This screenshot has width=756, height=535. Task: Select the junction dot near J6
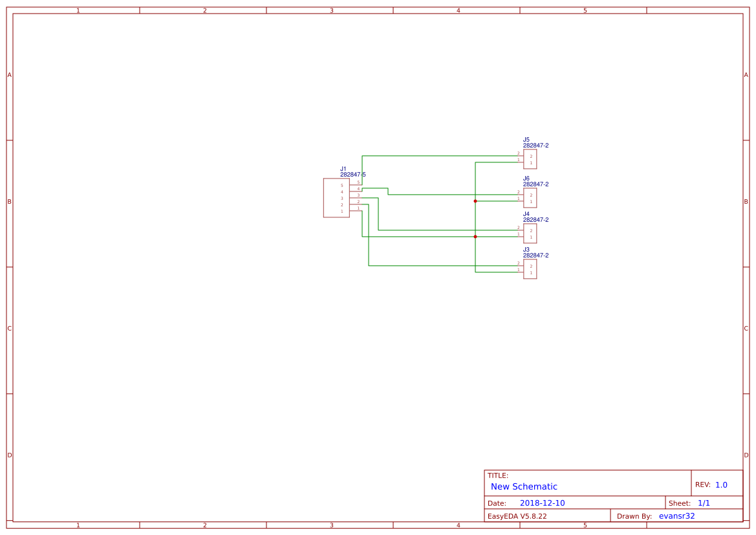(x=475, y=201)
